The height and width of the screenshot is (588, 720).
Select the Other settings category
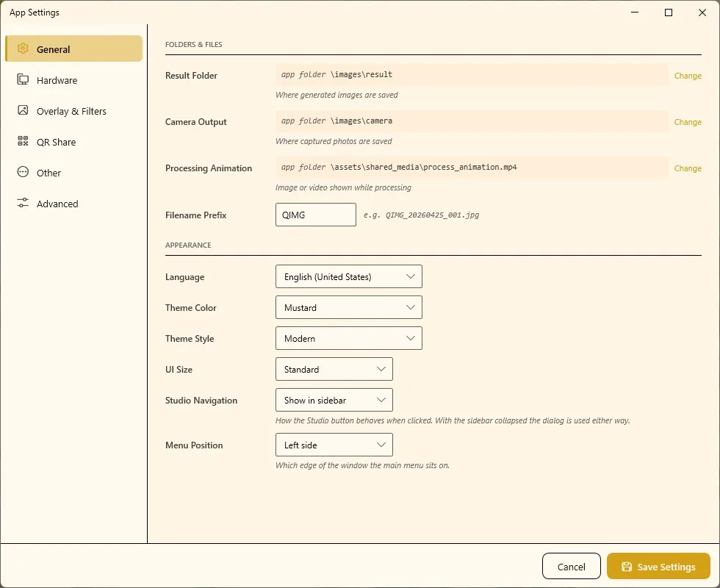click(x=74, y=173)
